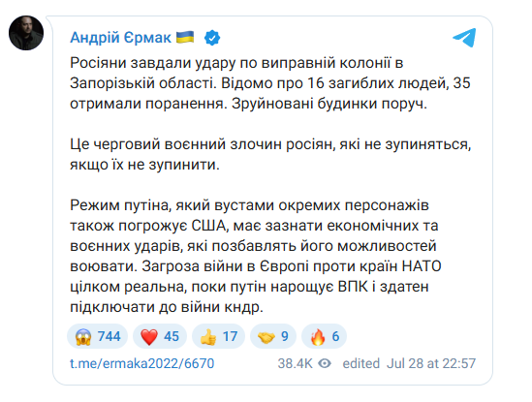Click the fire emoji icon
The height and width of the screenshot is (402, 532).
pos(318,337)
